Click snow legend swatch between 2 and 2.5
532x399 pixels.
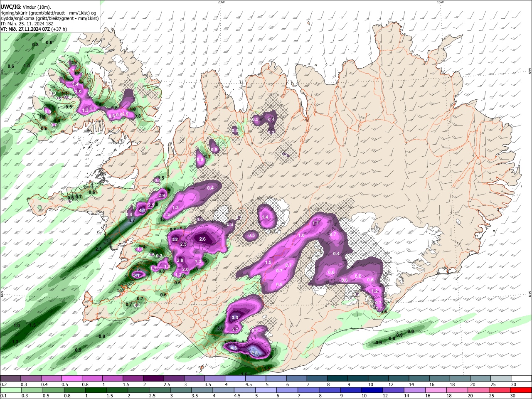[153, 379]
